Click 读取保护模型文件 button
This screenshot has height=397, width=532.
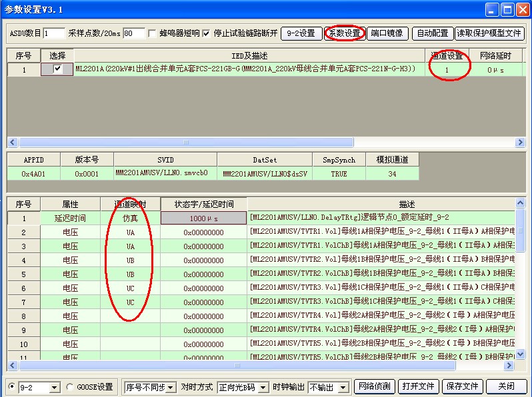coord(489,33)
